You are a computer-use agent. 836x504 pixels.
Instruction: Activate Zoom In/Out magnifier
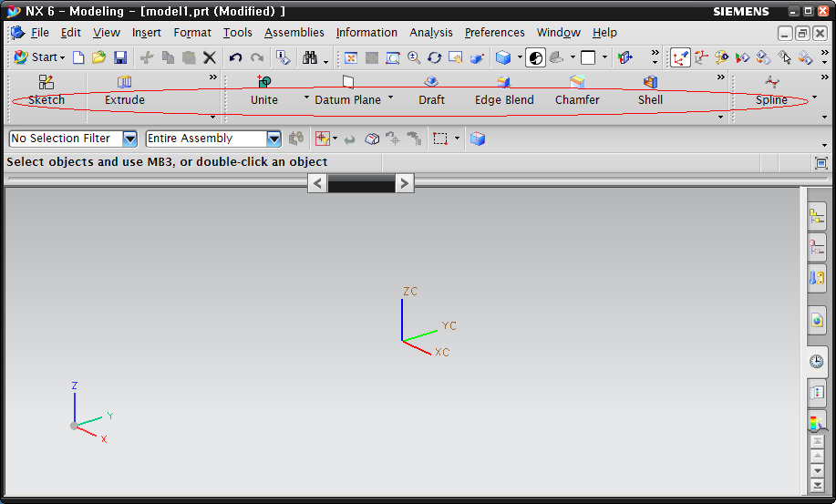(414, 57)
